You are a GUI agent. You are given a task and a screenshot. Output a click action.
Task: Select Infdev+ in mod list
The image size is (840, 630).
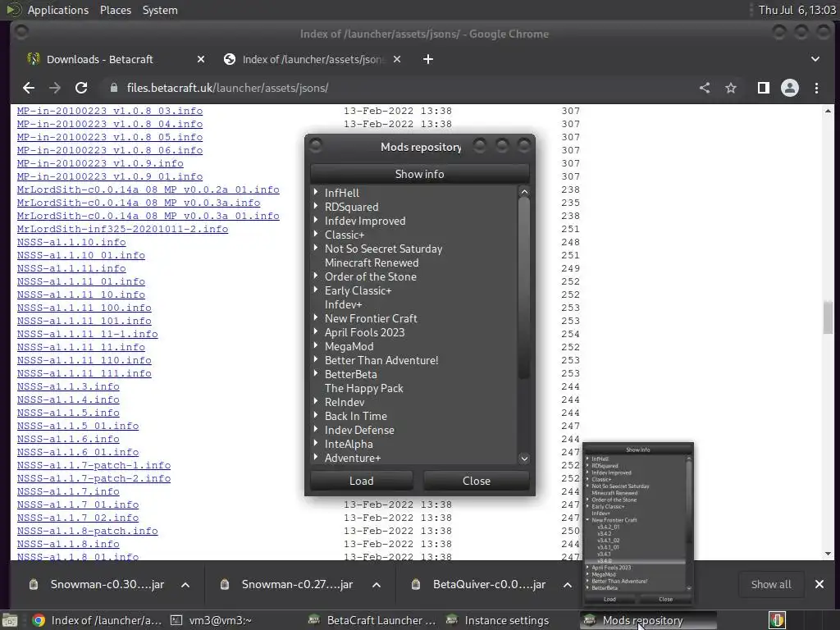pyautogui.click(x=344, y=305)
